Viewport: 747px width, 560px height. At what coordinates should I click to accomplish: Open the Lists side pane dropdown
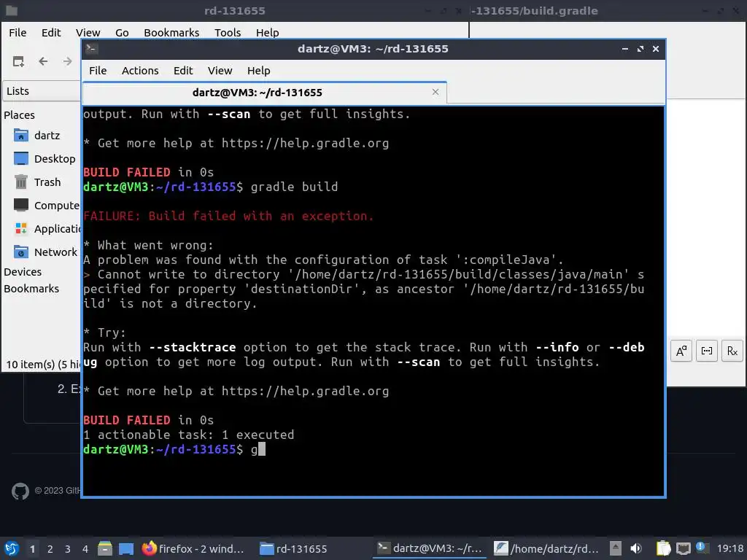pos(42,91)
